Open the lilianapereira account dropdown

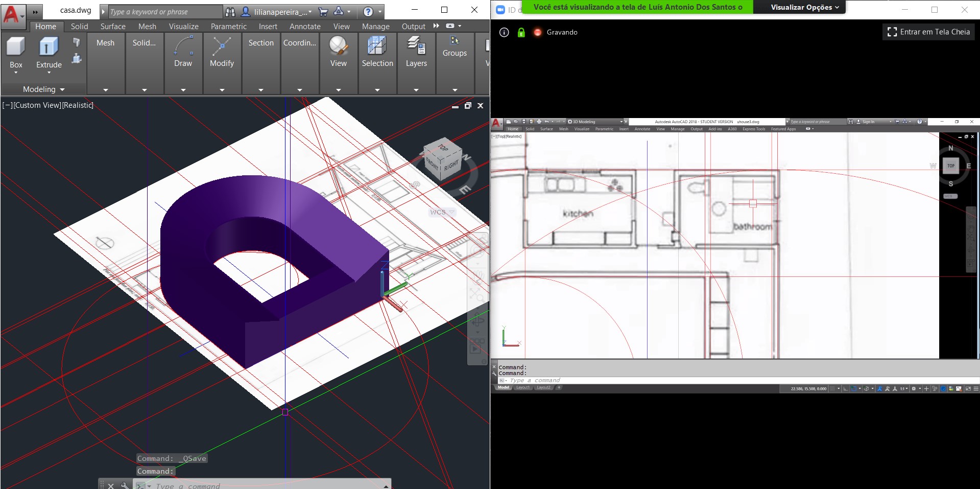[309, 12]
